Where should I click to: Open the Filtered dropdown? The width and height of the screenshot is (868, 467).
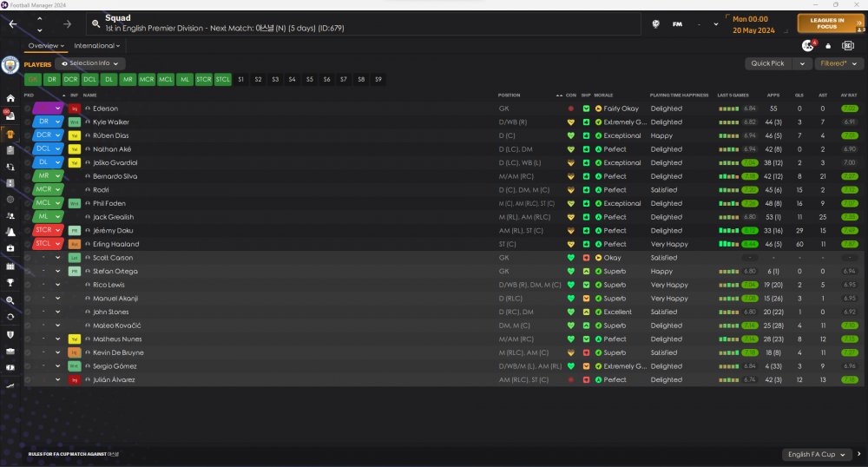click(x=838, y=63)
